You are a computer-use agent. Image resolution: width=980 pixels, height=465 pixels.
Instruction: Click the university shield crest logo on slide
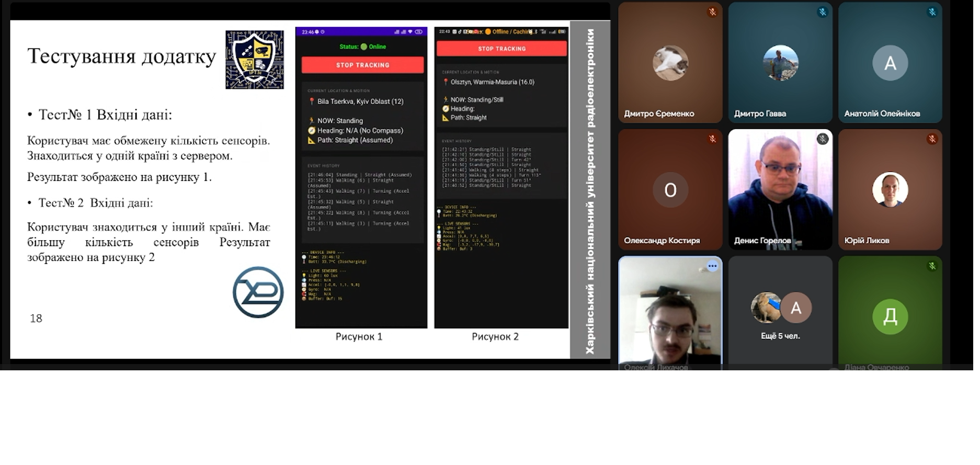tap(255, 60)
